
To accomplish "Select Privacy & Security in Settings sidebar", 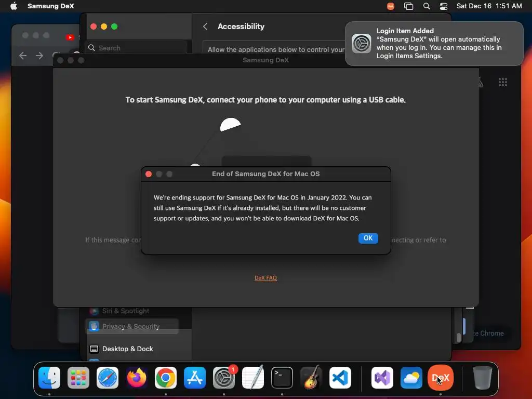I will (132, 326).
